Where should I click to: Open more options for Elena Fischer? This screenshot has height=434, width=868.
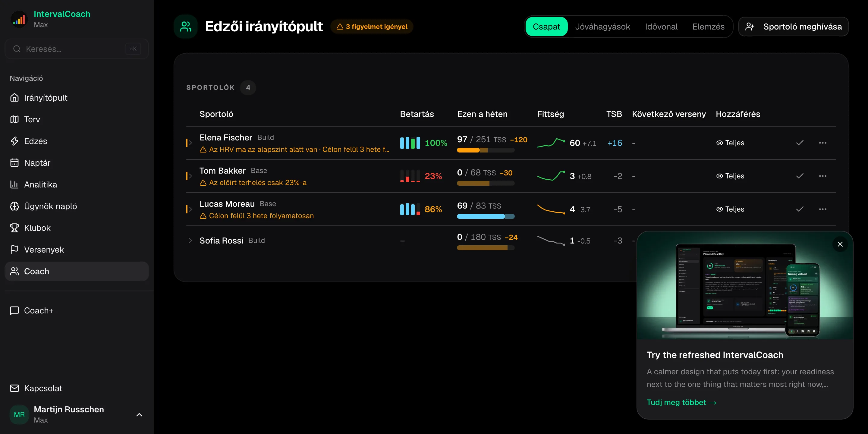coord(822,143)
